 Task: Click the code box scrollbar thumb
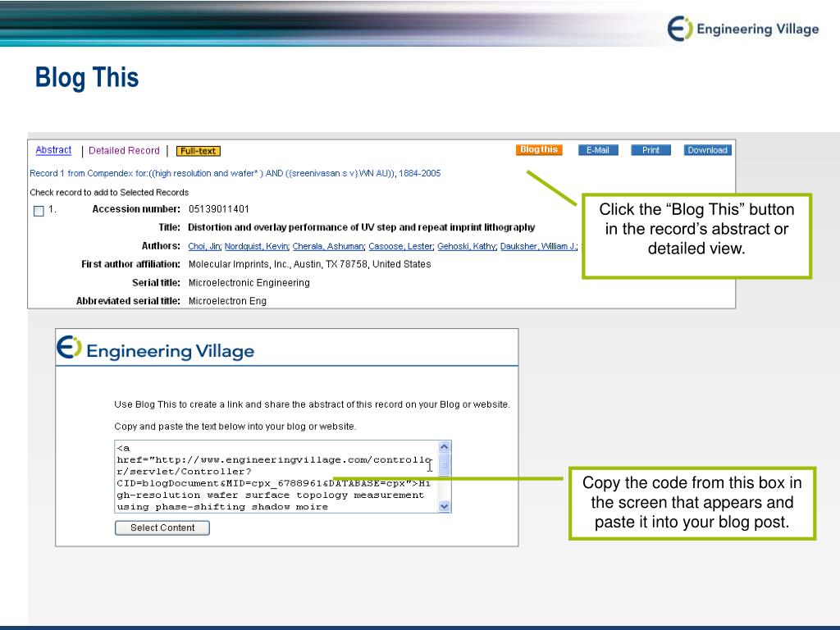click(444, 465)
